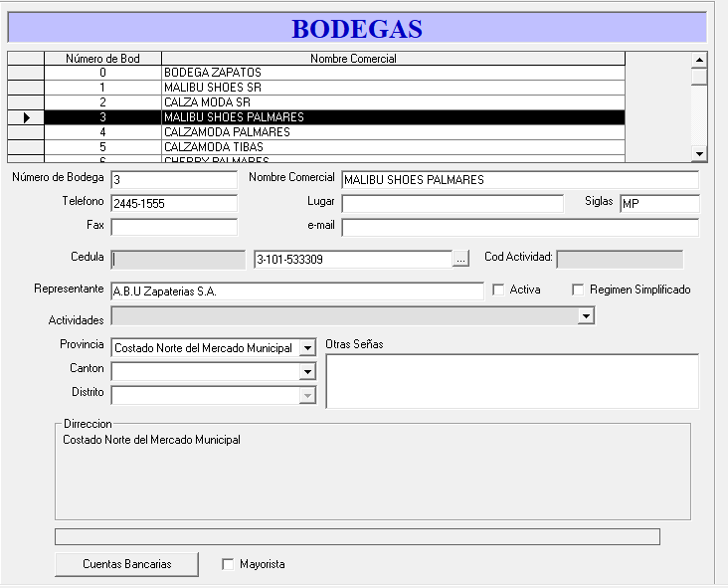The height and width of the screenshot is (588, 728).
Task: Check the Mayorista checkbox
Action: [228, 564]
